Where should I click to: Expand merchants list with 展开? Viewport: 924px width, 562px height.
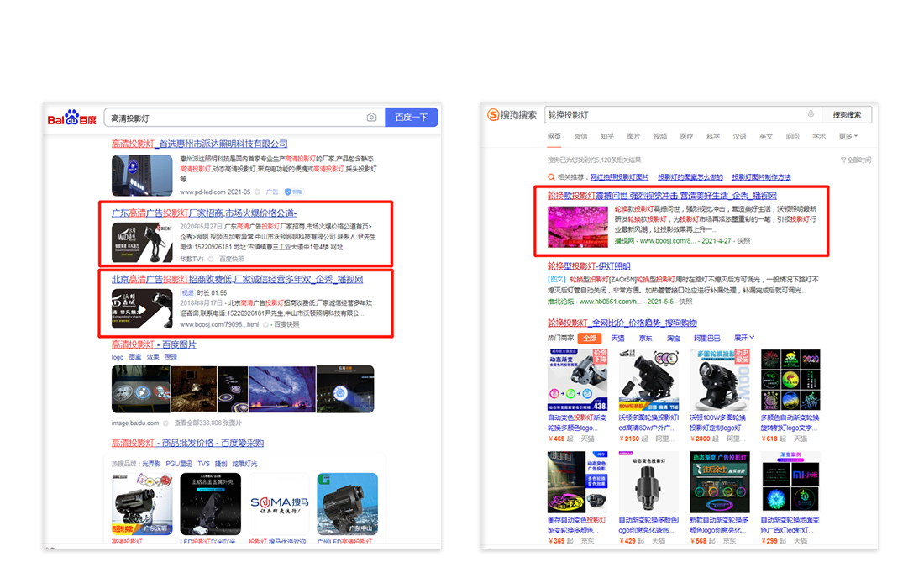pyautogui.click(x=743, y=338)
